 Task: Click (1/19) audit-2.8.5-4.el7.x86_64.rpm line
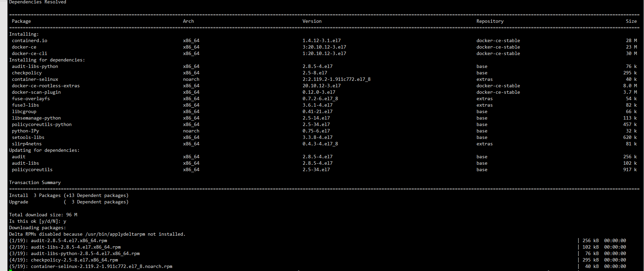[58, 240]
